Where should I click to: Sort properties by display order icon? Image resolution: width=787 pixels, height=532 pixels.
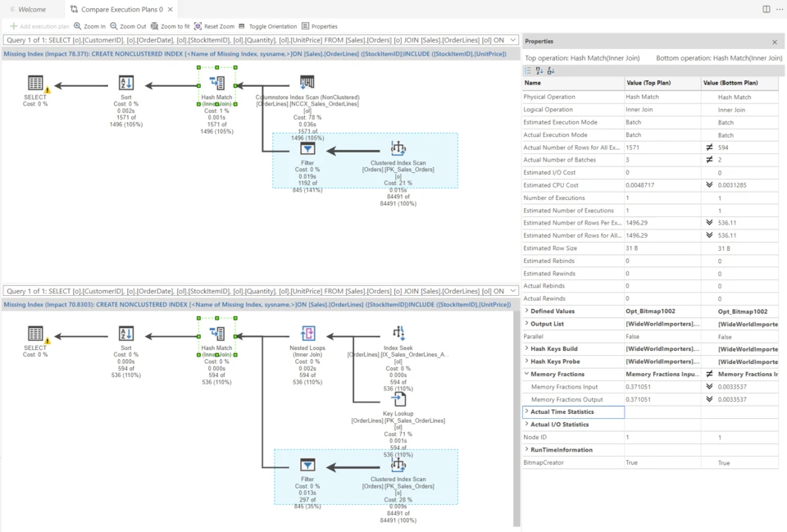pyautogui.click(x=551, y=70)
